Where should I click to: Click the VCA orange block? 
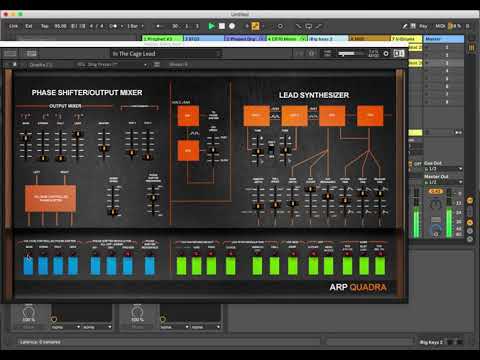click(x=370, y=116)
